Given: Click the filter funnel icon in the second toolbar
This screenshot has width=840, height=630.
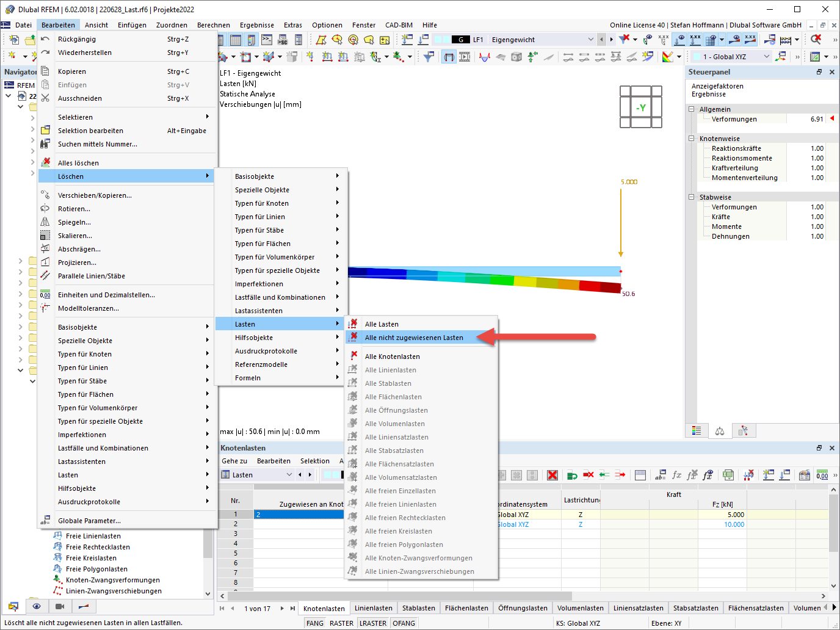Looking at the screenshot, I should point(429,57).
